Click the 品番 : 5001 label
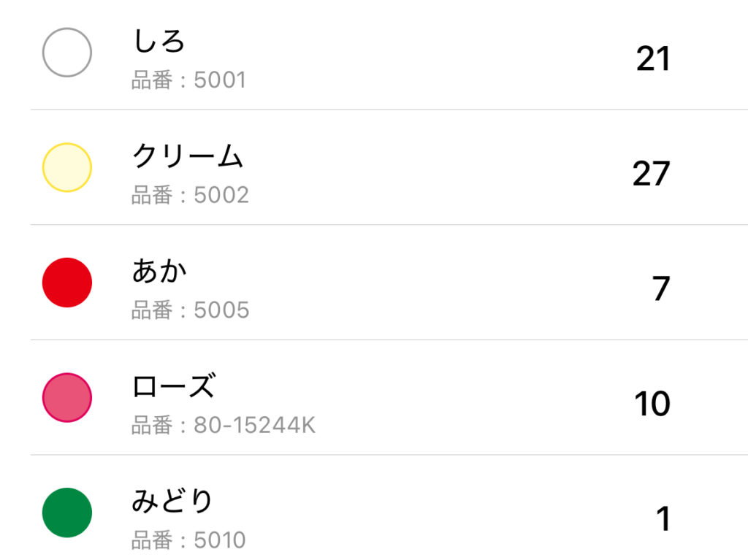Viewport: 748px width, 560px height. 188,80
